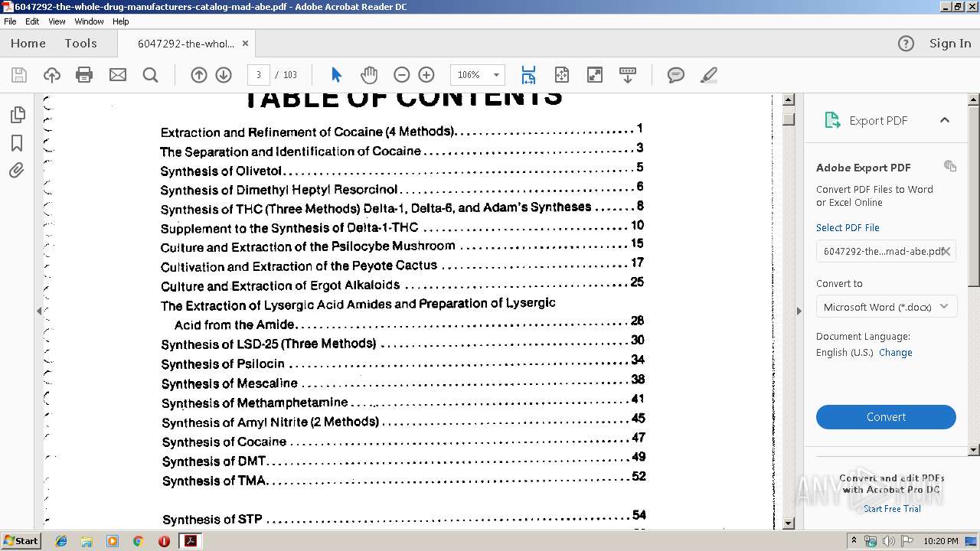Open Internet Explorer from the taskbar
Screen dimensions: 980x551
pos(61,541)
